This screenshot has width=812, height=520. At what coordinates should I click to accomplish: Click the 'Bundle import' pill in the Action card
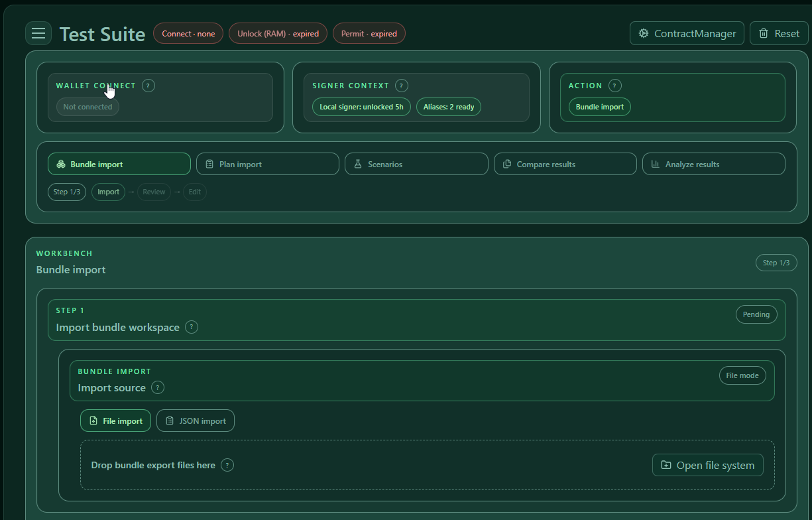pyautogui.click(x=600, y=107)
